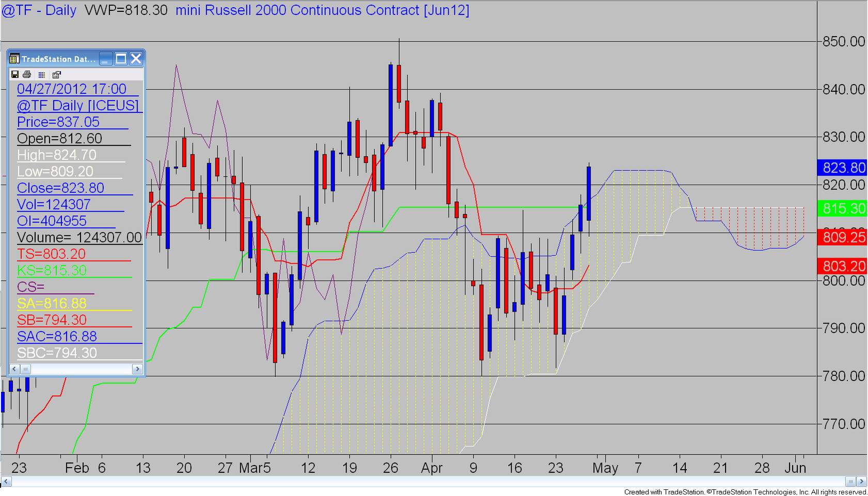
Task: Click the May date axis label
Action: (605, 468)
